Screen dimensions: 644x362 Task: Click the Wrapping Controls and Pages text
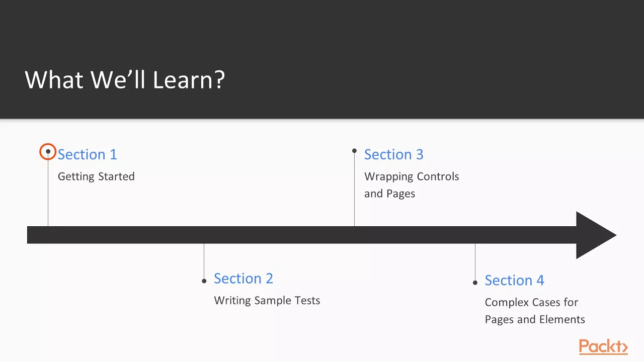412,185
